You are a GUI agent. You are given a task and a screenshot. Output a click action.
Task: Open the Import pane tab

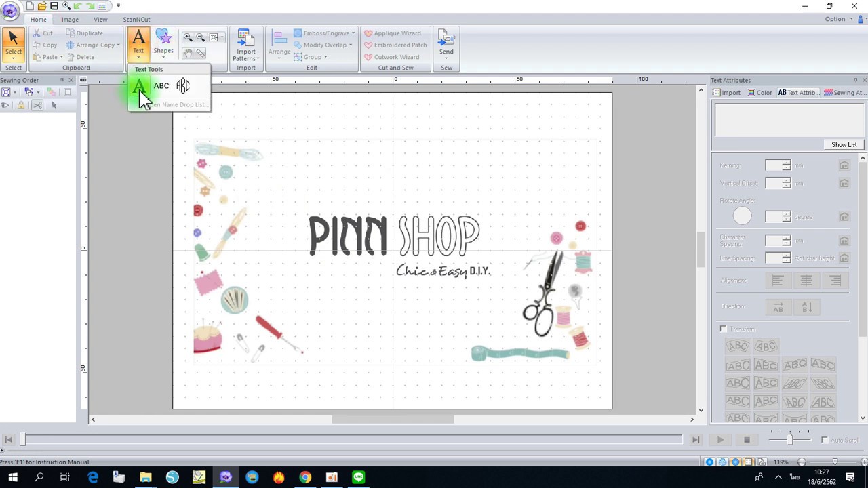[727, 93]
